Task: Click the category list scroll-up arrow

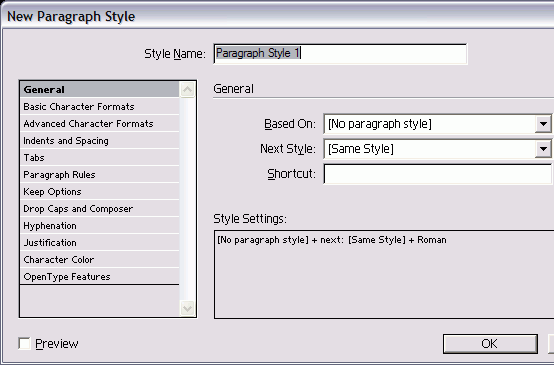Action: [187, 89]
